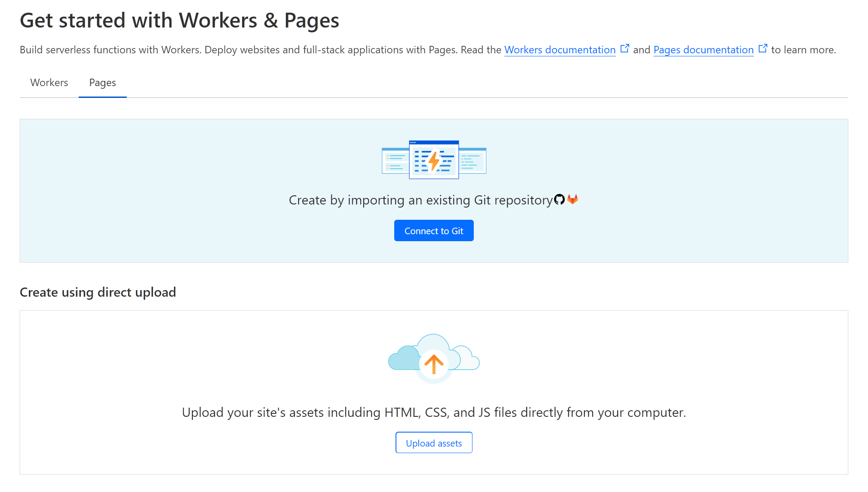Viewport: 868px width, 492px height.
Task: Click right faded window in Git illustration
Action: click(x=473, y=161)
